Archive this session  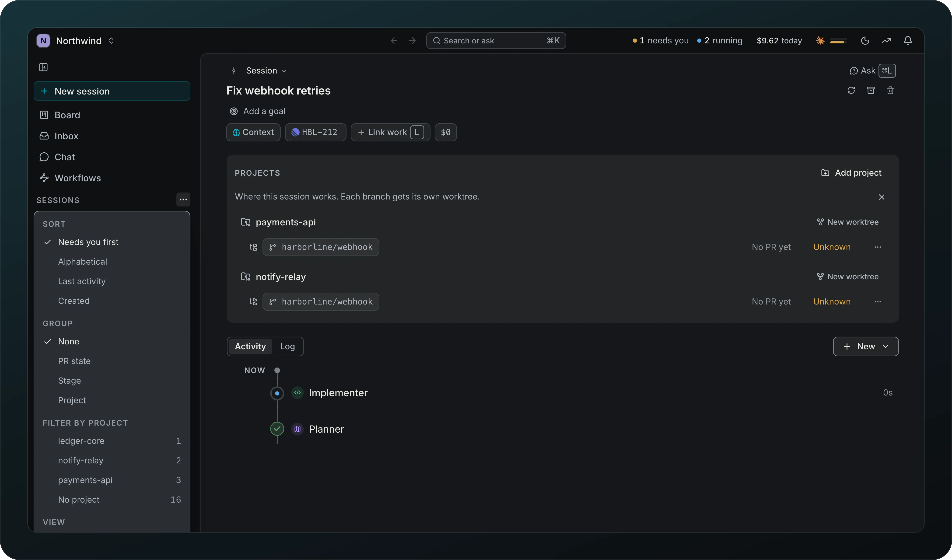(871, 90)
